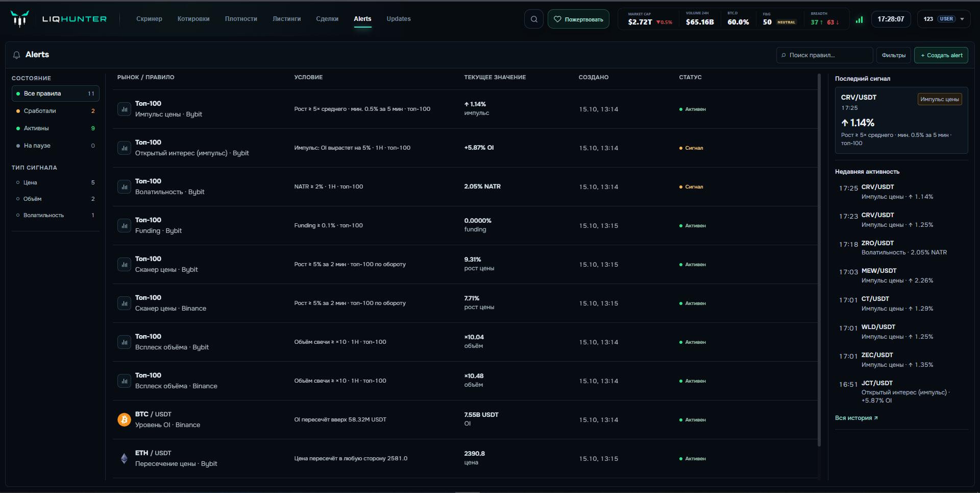Image resolution: width=980 pixels, height=493 pixels.
Task: Click the chart icon for Открытый интерес rule
Action: [x=124, y=148]
